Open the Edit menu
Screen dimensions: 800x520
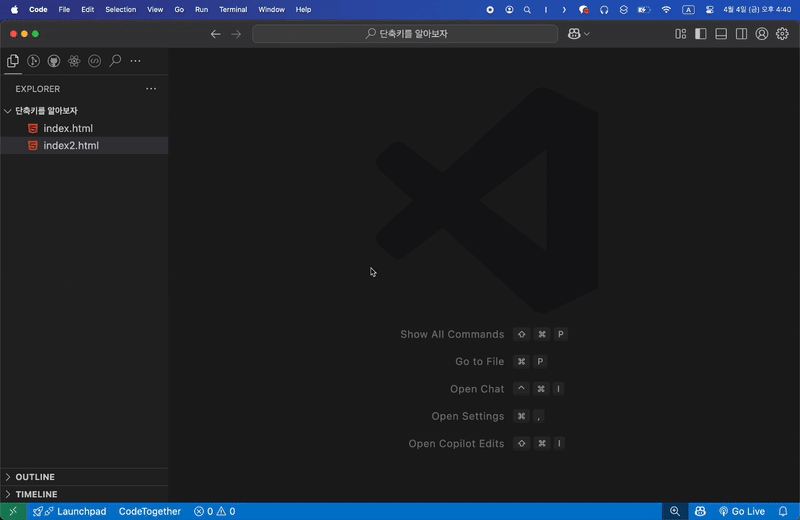87,9
